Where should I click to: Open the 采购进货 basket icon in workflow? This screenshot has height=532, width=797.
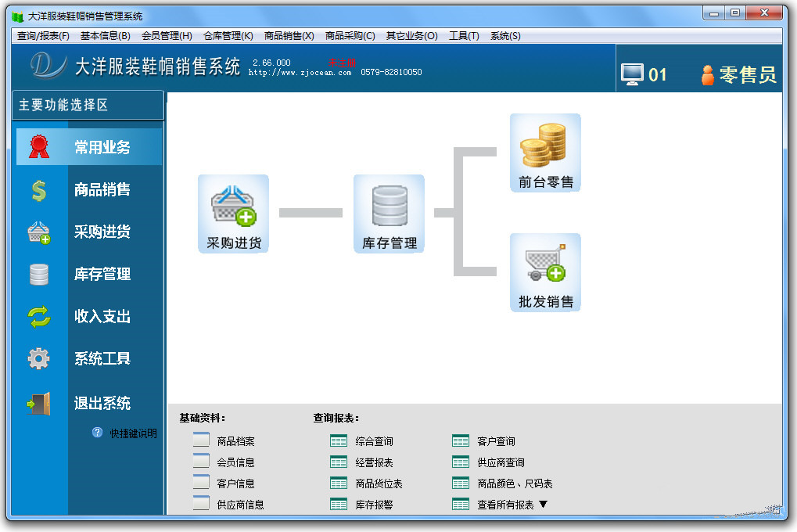point(233,207)
